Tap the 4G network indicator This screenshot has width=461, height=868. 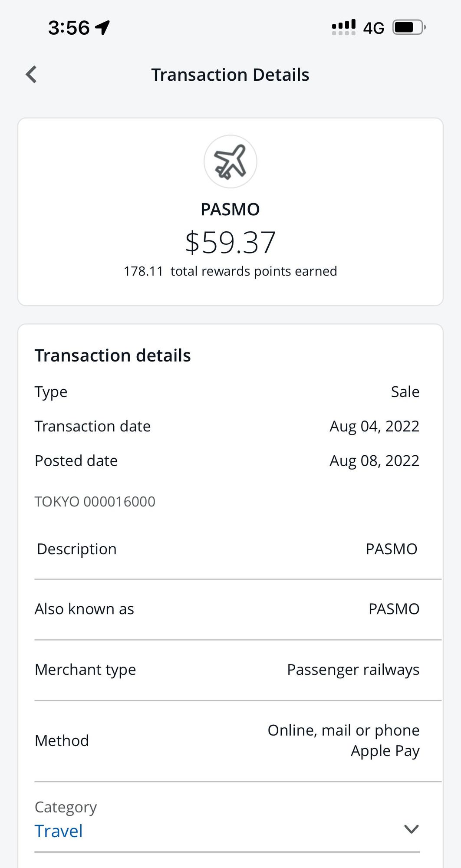pyautogui.click(x=374, y=28)
